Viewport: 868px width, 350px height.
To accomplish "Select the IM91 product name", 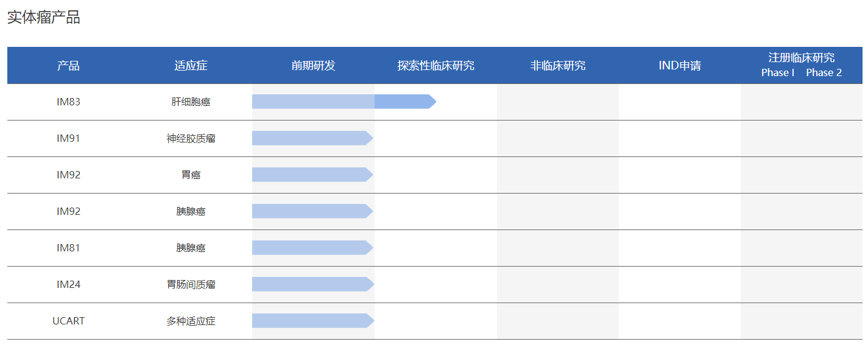I will tap(68, 139).
